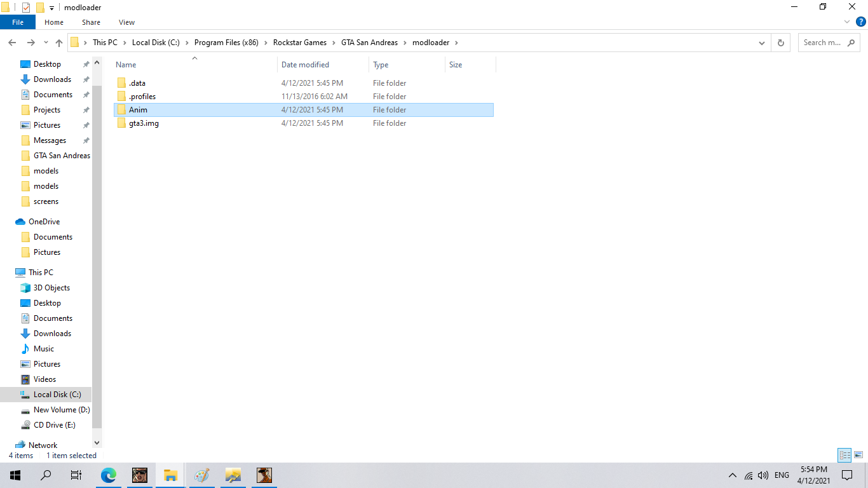Open Desktop in Quick access

[47, 64]
